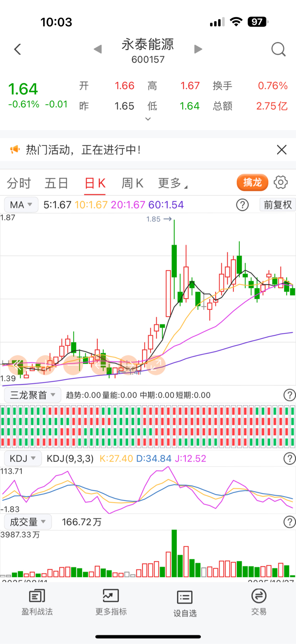Tap the 换手 0.76% value
Viewport: 296px width, 644px height.
[273, 86]
